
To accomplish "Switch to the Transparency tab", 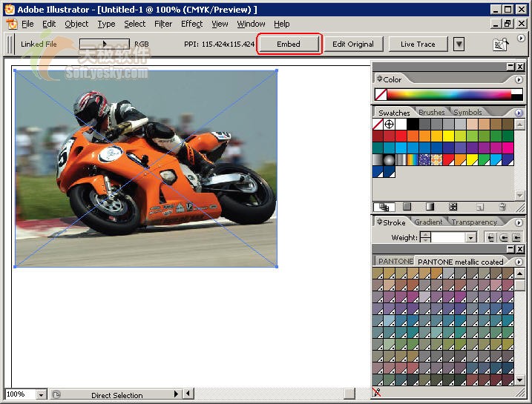I will [x=474, y=222].
